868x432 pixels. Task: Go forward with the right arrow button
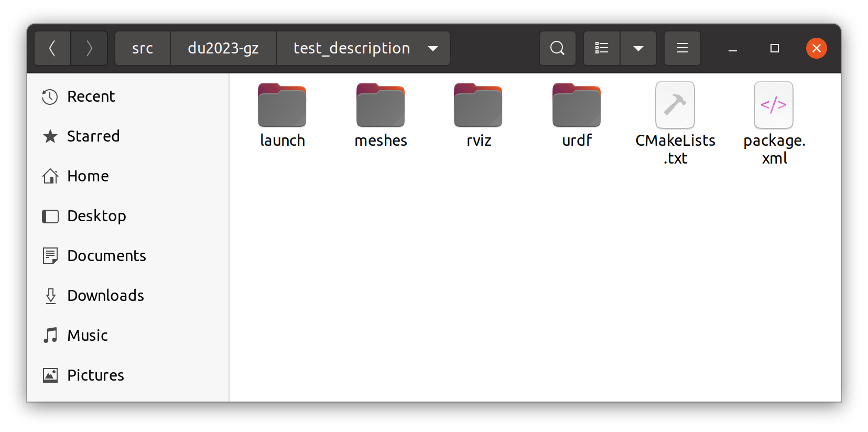click(x=89, y=48)
